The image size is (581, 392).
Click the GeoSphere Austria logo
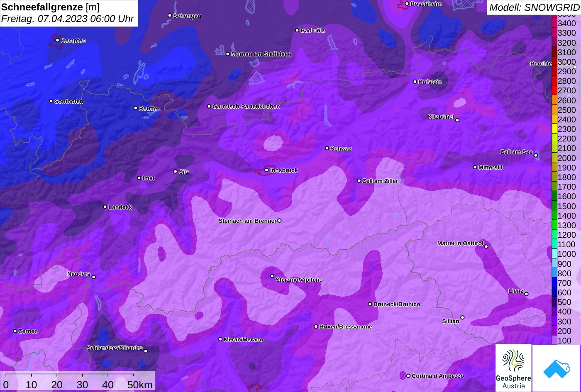tap(513, 368)
